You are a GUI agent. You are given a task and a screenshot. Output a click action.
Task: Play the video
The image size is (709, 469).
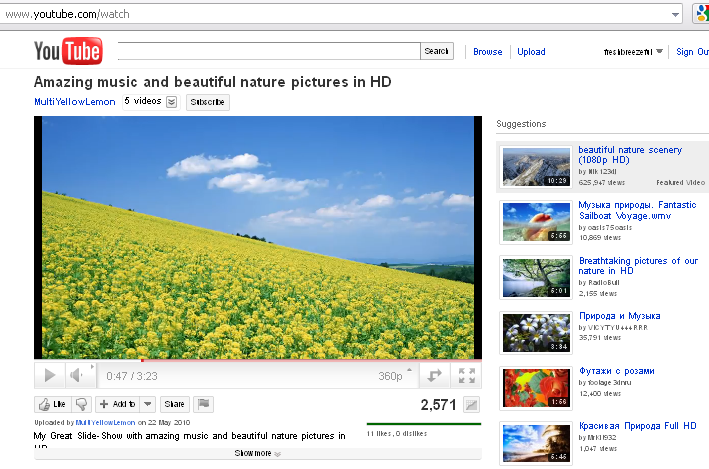coord(50,375)
